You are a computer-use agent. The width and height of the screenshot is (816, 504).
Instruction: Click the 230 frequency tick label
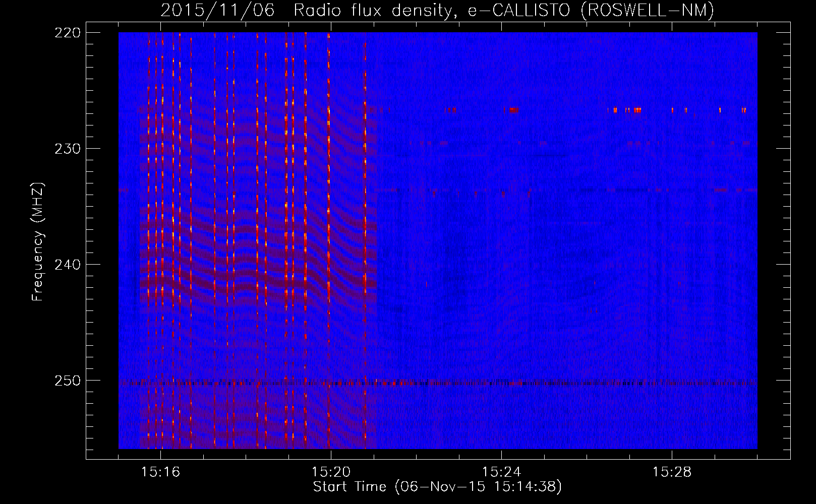[67, 149]
